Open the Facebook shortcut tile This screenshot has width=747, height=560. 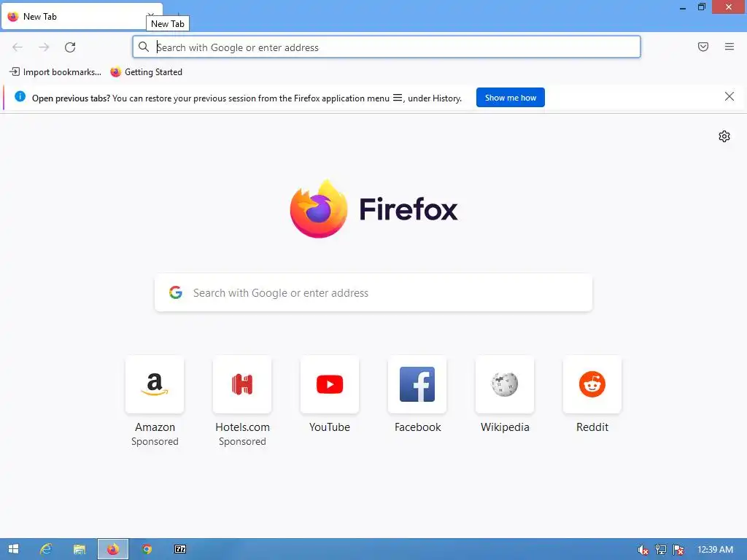click(417, 394)
